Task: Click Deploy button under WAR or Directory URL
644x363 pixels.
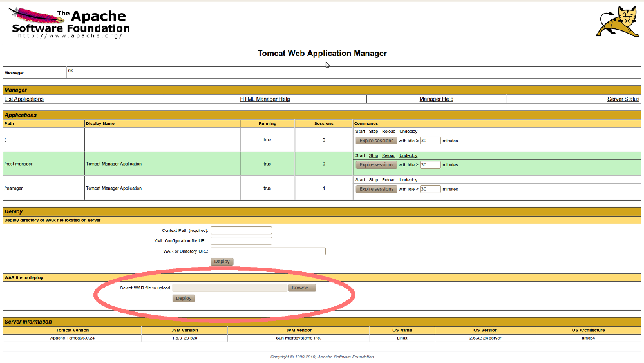Action: (222, 262)
